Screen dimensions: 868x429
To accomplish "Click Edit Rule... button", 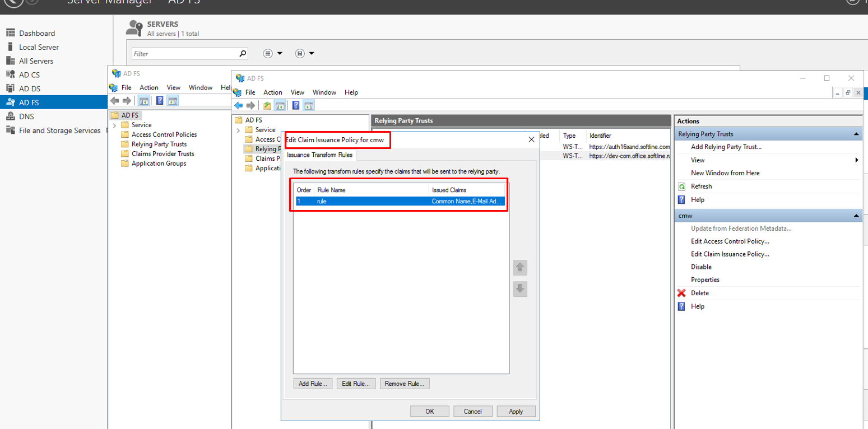I will coord(356,384).
